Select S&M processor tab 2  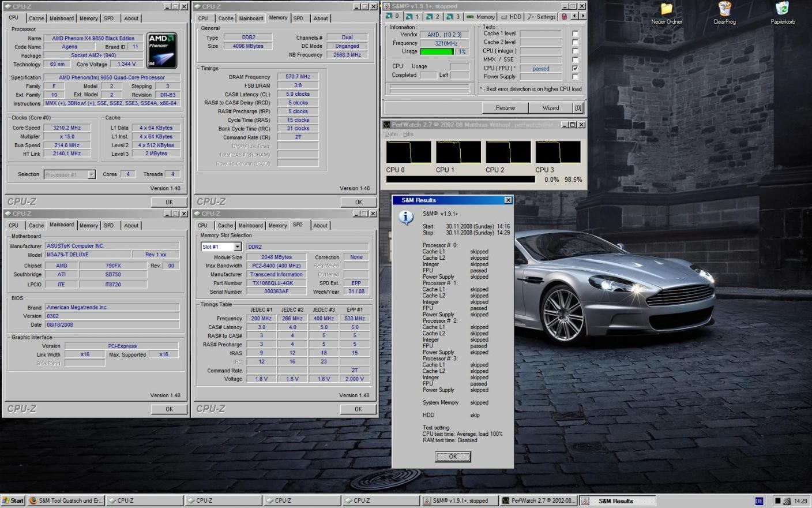[x=433, y=17]
